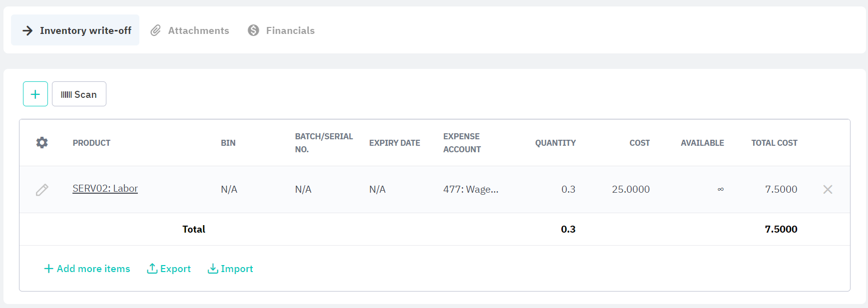Open the table settings gear icon
Screen dimensions: 868x308
[x=42, y=143]
